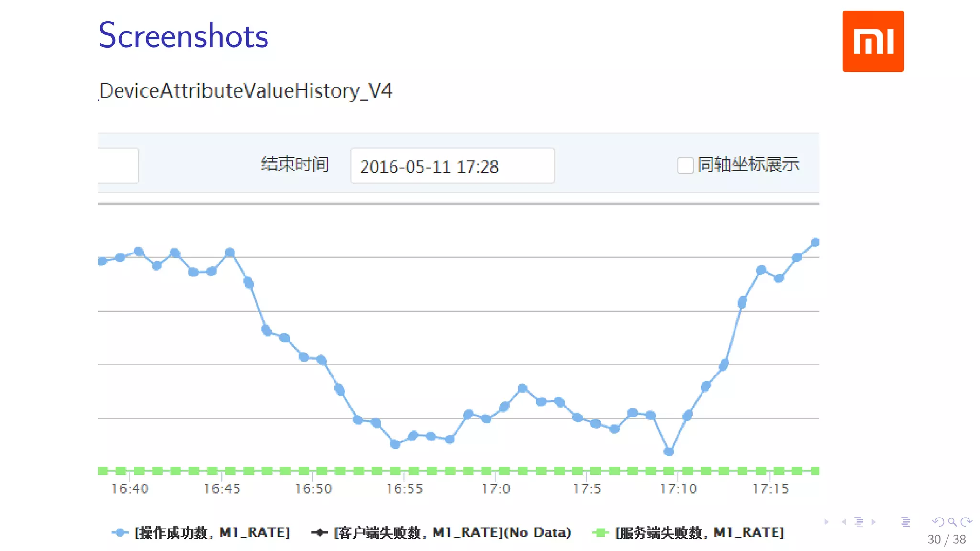Click the subsection lines navigation icon
The image size is (980, 551).
859,522
